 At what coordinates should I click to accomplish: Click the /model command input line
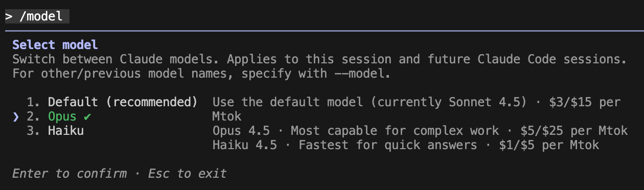click(37, 16)
